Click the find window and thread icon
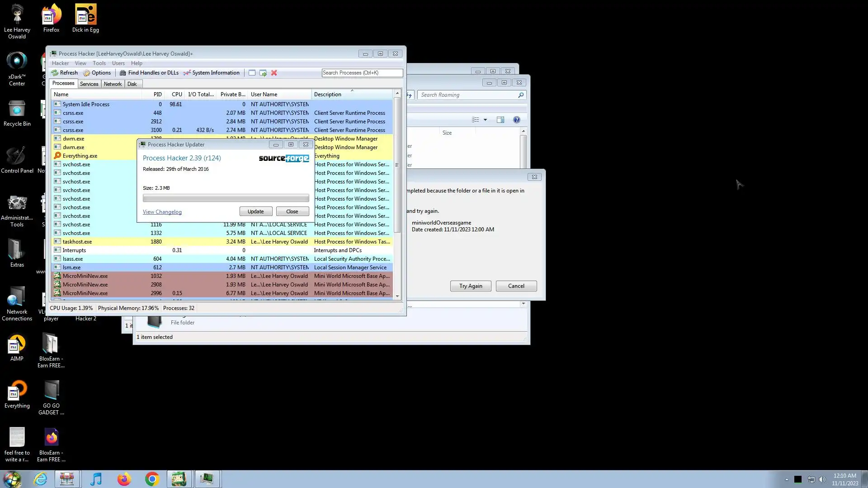 pyautogui.click(x=263, y=73)
